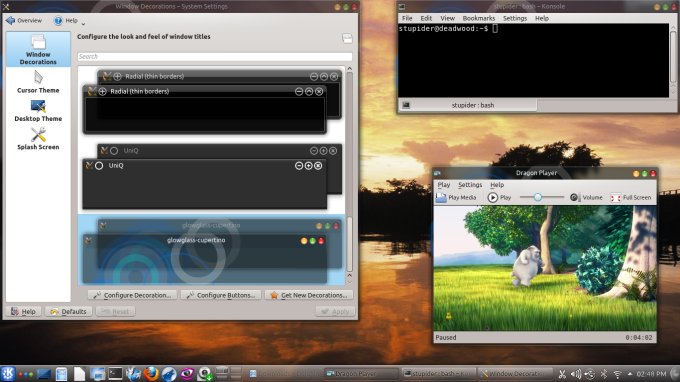
Task: Open Settings menu in Konsole
Action: click(x=515, y=18)
